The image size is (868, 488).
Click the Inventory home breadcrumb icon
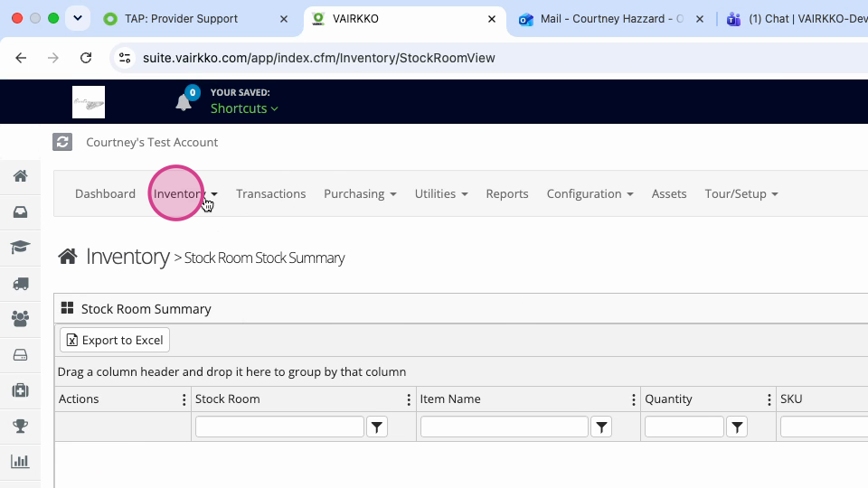(68, 257)
